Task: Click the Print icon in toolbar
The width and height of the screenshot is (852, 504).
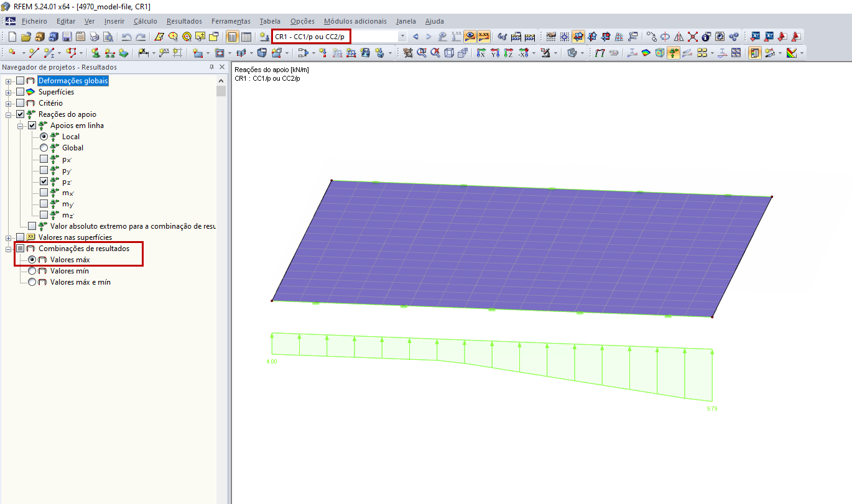Action: pos(94,37)
